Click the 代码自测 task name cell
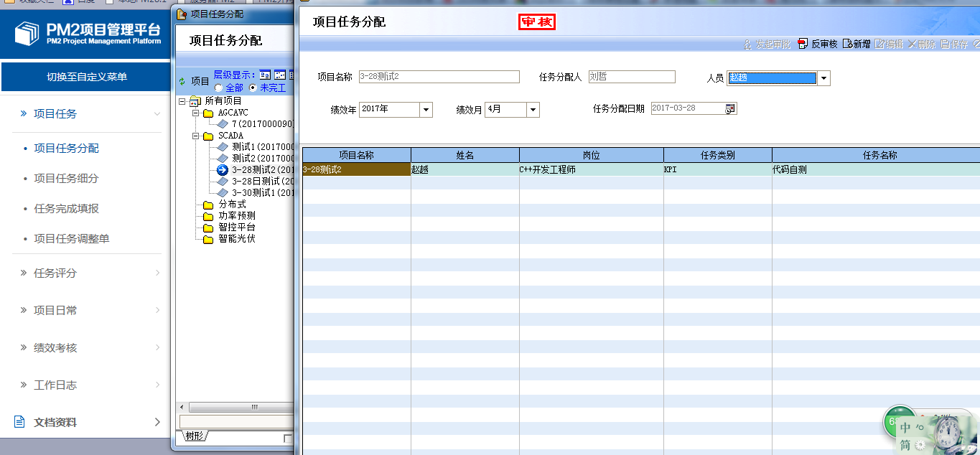Image resolution: width=980 pixels, height=455 pixels. [790, 170]
